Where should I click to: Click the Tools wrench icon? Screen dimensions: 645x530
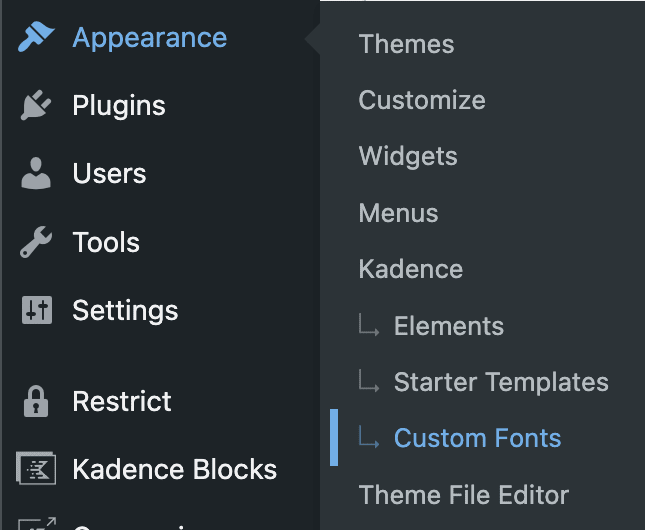pyautogui.click(x=36, y=242)
